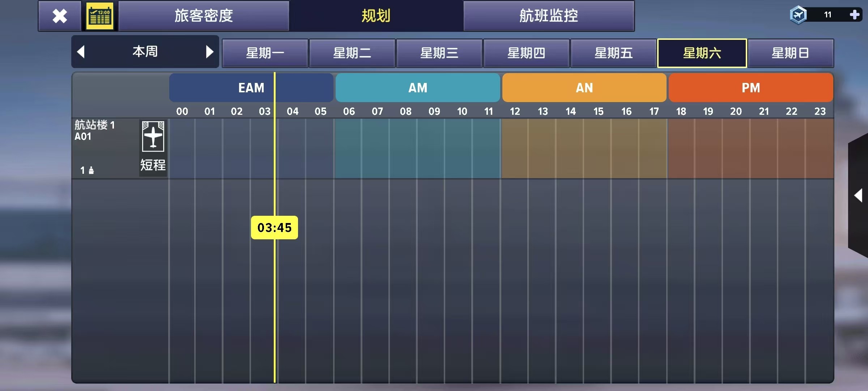Open the 旅客密度 tab
This screenshot has width=868, height=391.
click(204, 16)
